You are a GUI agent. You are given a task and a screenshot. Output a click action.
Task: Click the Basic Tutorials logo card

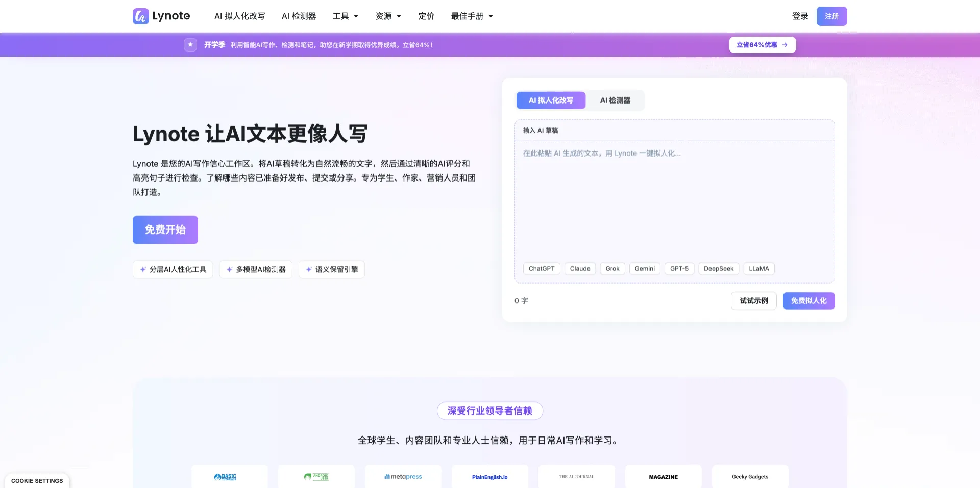(230, 477)
